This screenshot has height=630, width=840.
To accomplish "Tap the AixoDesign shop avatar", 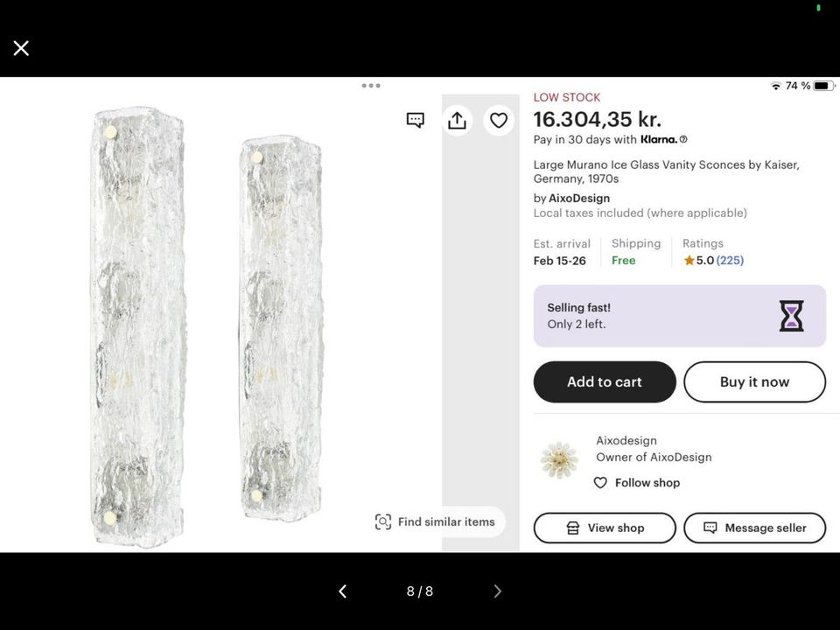I will pos(559,460).
